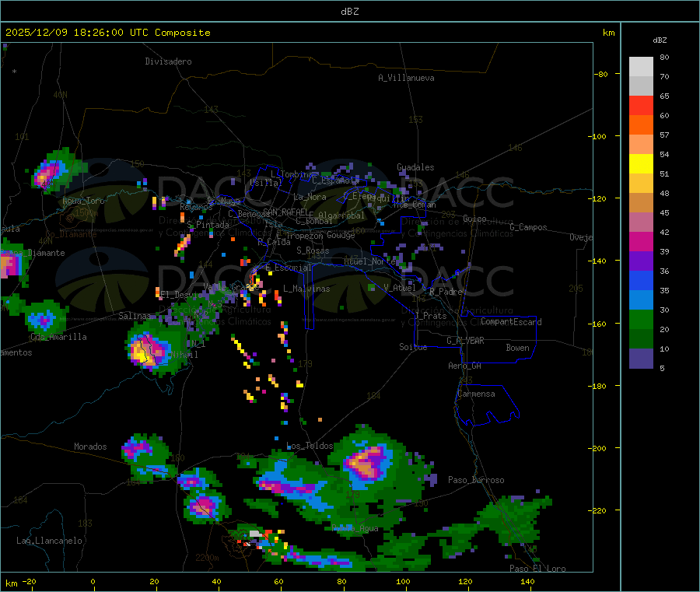The width and height of the screenshot is (700, 592).
Task: Click the 'A_Villanueva' map label
Action: point(406,78)
